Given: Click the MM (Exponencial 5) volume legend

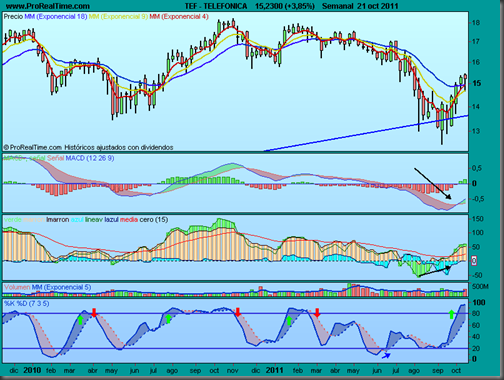Looking at the screenshot, I should point(61,287).
